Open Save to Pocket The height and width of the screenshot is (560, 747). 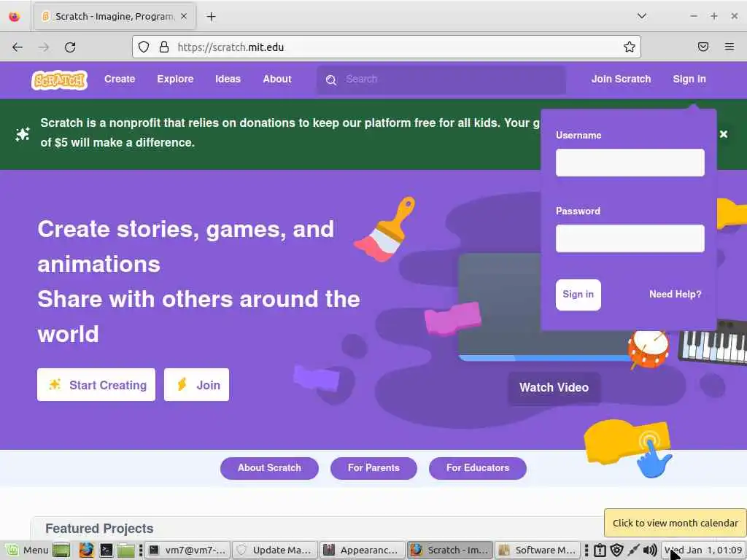coord(703,47)
